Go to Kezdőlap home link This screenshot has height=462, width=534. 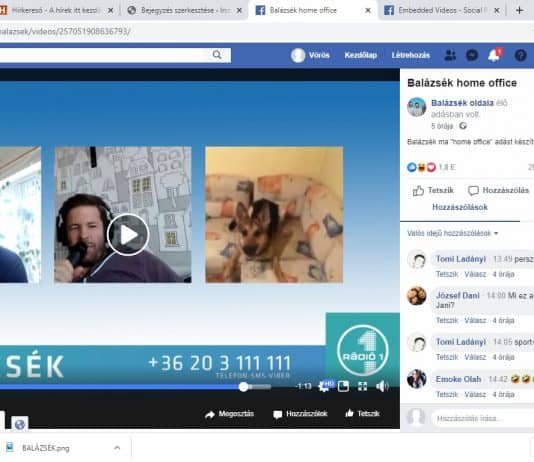point(360,55)
